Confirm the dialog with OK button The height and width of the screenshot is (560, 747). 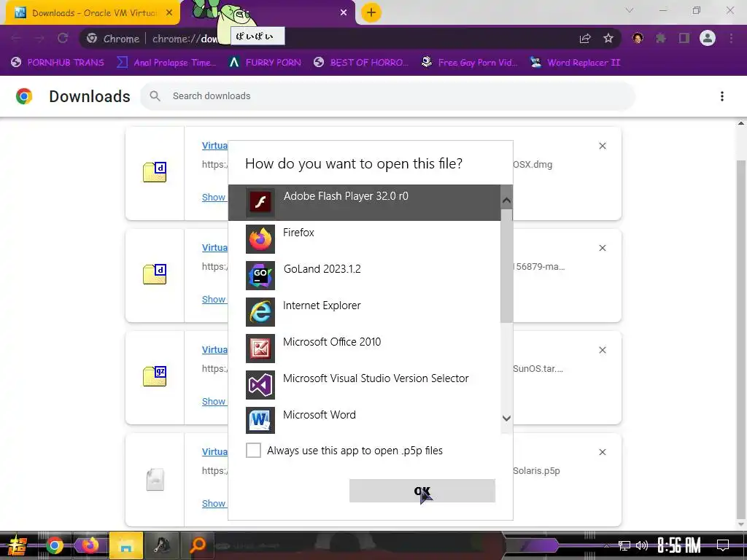(x=422, y=491)
